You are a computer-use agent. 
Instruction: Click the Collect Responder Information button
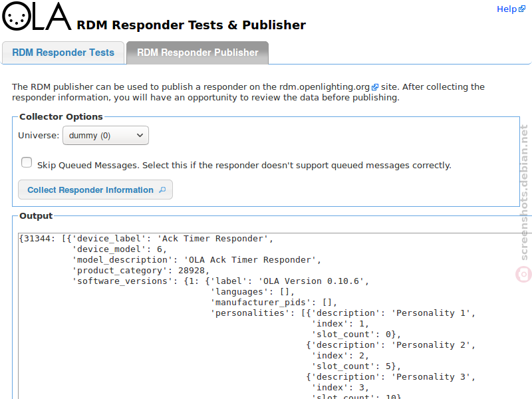point(95,190)
